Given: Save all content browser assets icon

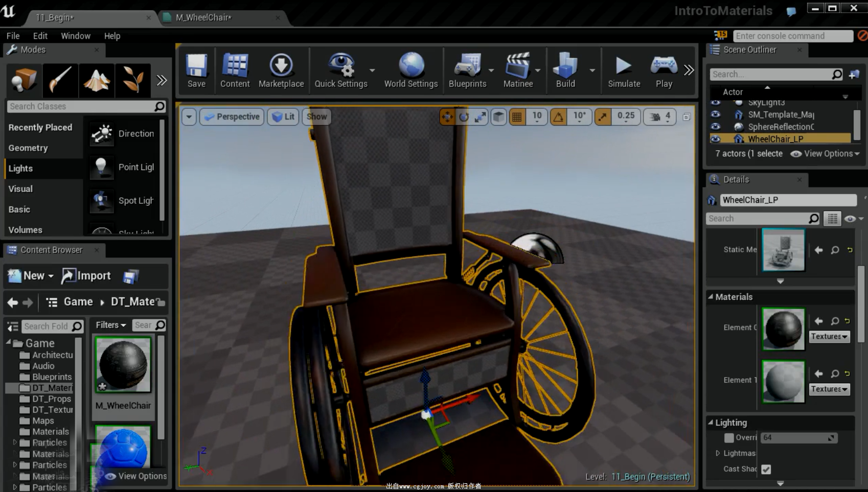Looking at the screenshot, I should pos(130,276).
